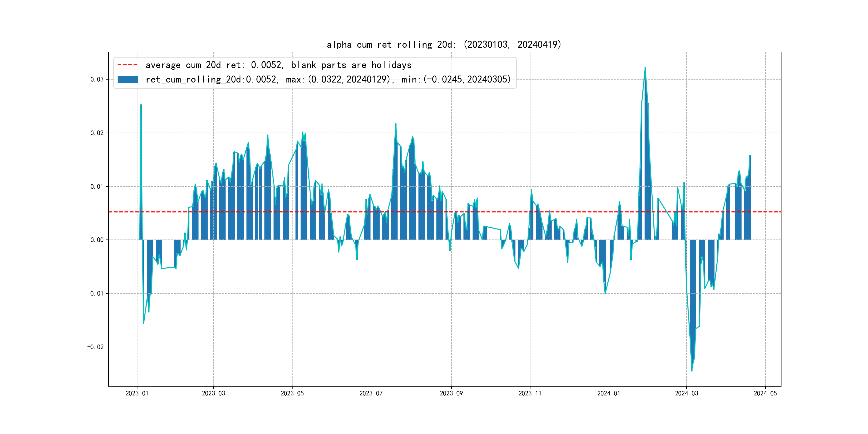This screenshot has width=868, height=434.
Task: Click the 0.03 y-axis tick label
Action: click(x=97, y=80)
